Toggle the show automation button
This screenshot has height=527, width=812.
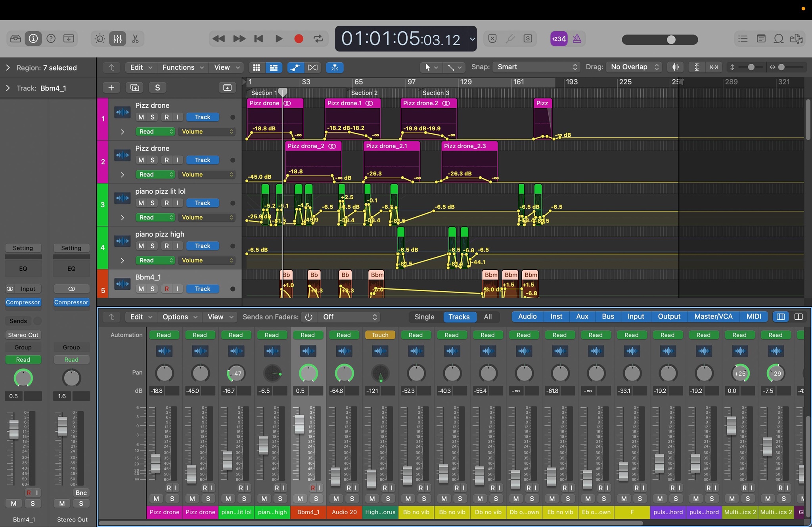(x=295, y=67)
